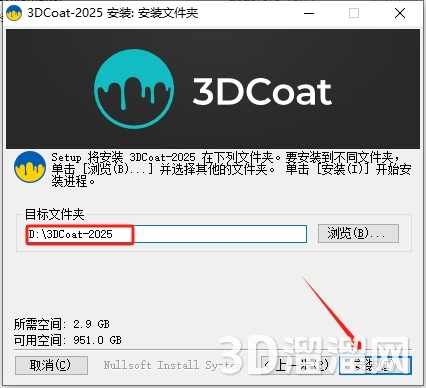Click the 目标文件夹 group label
426x388 pixels.
(x=54, y=214)
